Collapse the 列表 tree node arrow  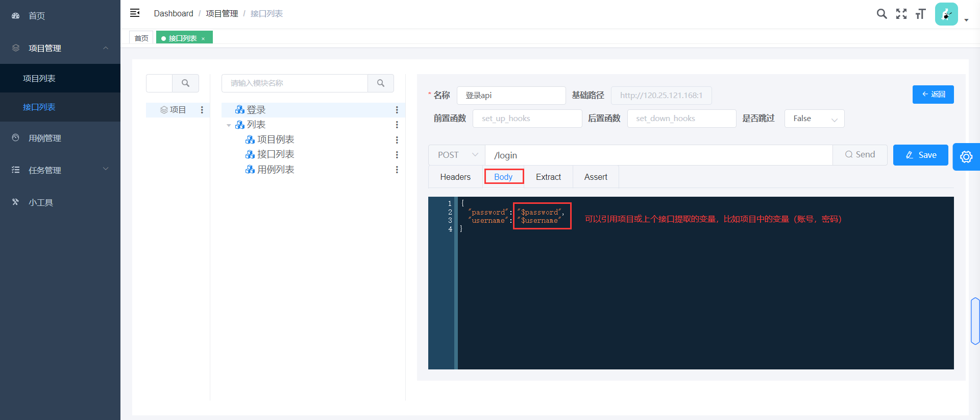point(229,125)
